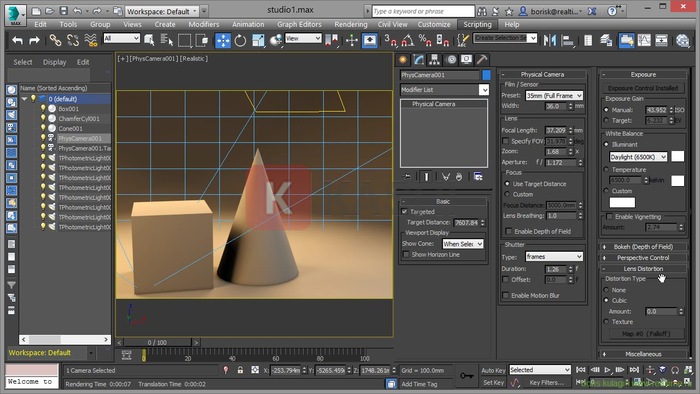Open the Display command panel tab
Image resolution: width=700 pixels, height=394 pixels.
click(x=467, y=60)
